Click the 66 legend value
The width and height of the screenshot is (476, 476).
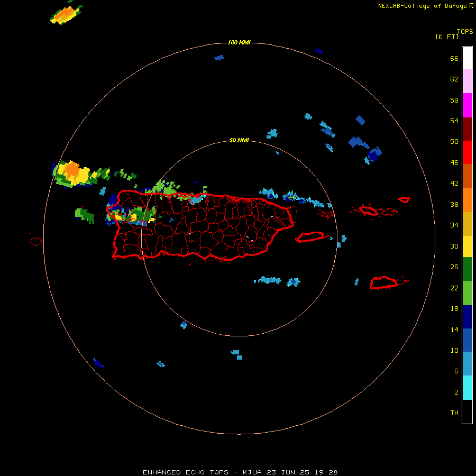[x=454, y=59]
